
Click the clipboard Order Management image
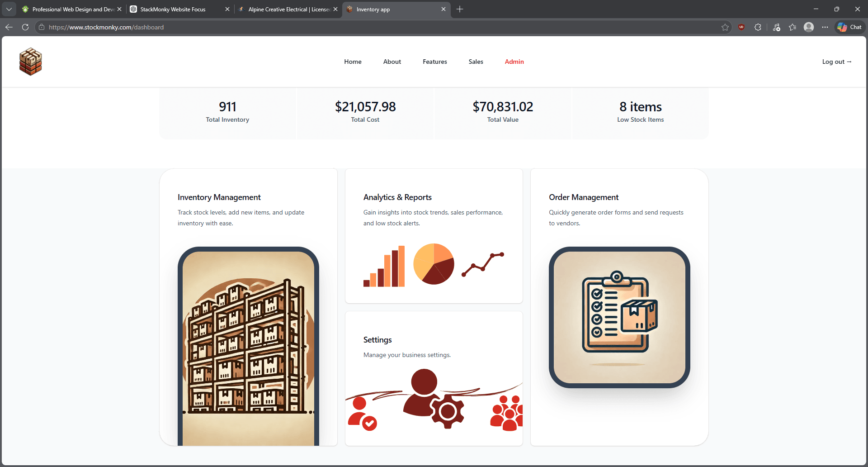point(619,317)
